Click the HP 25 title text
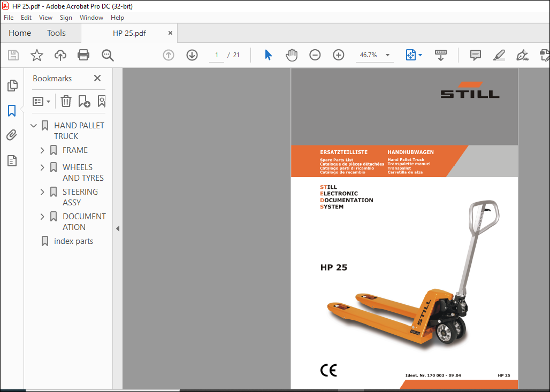550x392 pixels. (333, 267)
